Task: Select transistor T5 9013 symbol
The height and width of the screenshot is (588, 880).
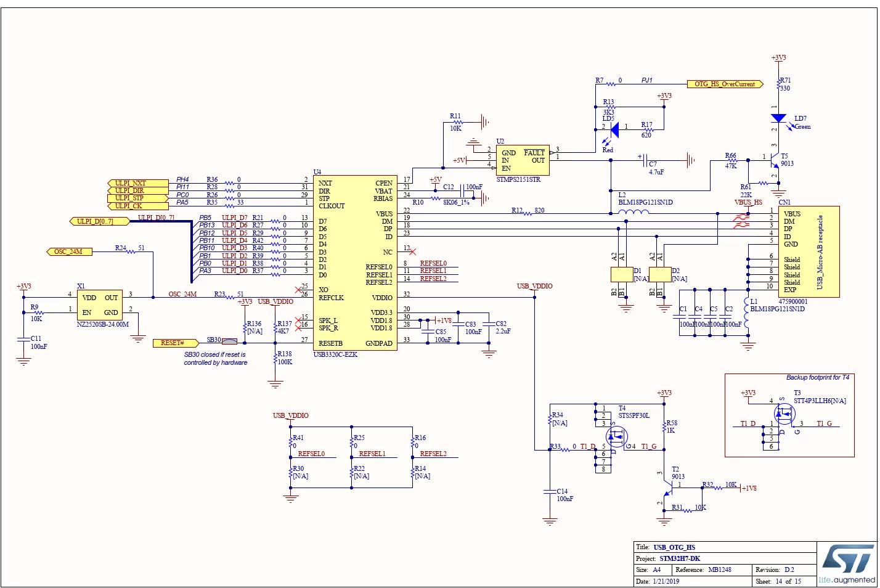Action: tap(774, 161)
